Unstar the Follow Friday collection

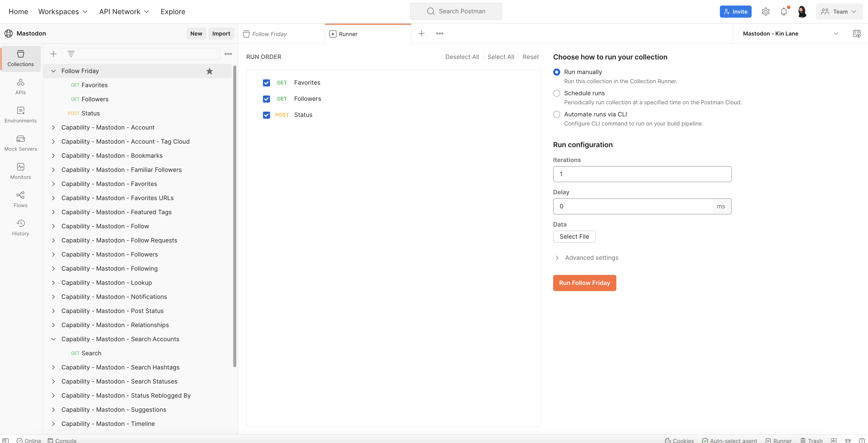click(x=210, y=71)
